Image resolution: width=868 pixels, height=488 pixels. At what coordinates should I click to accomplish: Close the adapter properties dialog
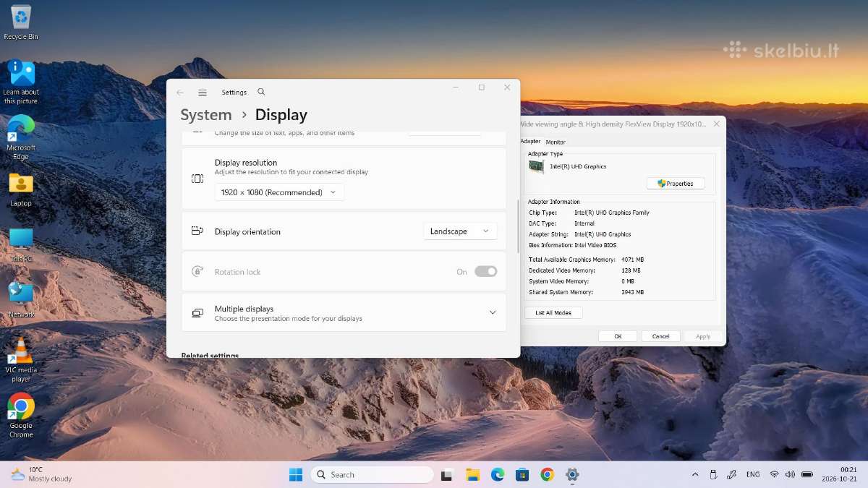click(x=717, y=124)
